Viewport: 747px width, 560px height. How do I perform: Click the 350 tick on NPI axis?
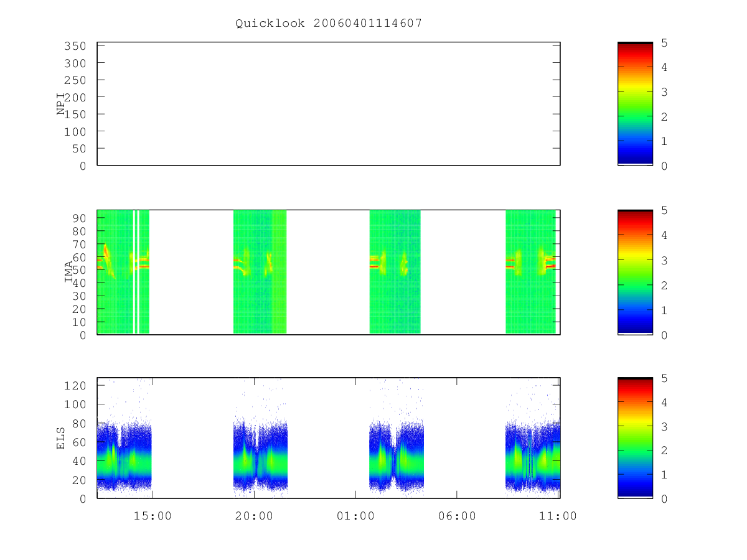coord(75,46)
